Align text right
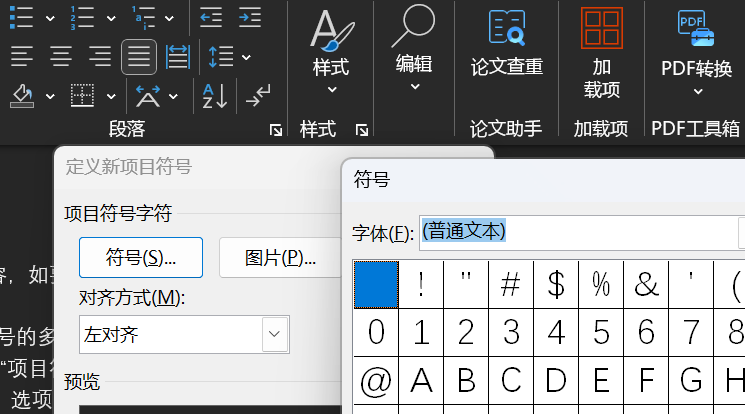745x414 pixels. (x=100, y=57)
